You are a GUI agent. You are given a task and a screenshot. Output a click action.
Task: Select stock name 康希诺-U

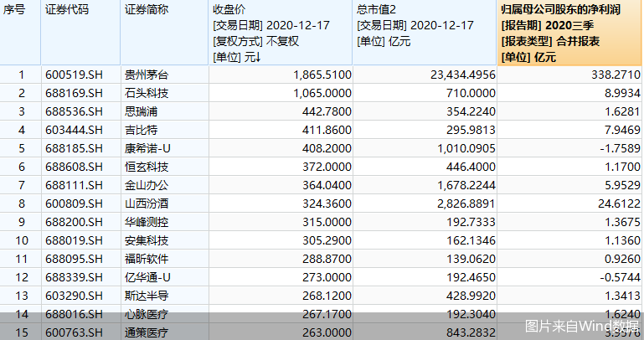(147, 148)
